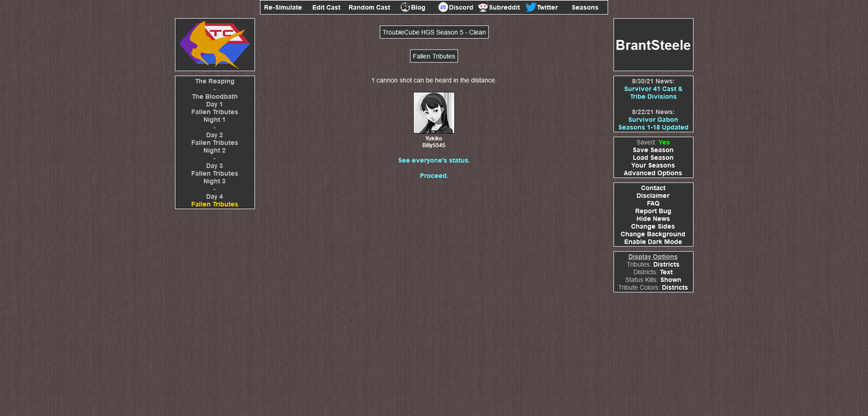This screenshot has height=416, width=868.
Task: Click Change Sides
Action: (x=653, y=227)
